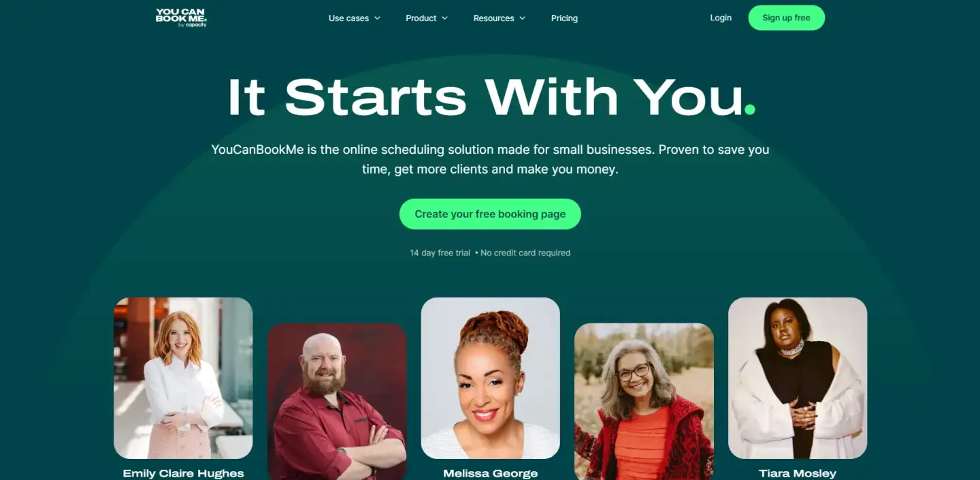Screen dimensions: 980x480
Task: Click the Emily Claire Hughes name label
Action: (x=183, y=473)
